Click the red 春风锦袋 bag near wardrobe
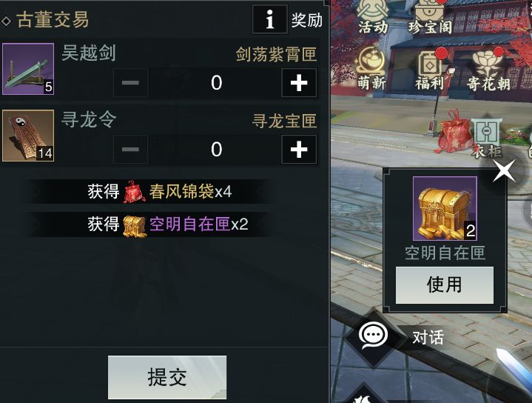 point(454,133)
